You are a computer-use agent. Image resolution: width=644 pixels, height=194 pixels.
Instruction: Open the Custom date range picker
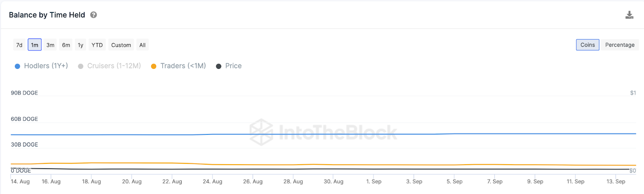(121, 45)
